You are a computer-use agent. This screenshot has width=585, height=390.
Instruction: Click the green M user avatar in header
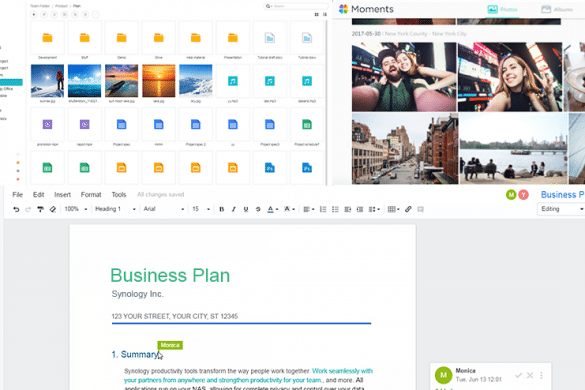[511, 194]
